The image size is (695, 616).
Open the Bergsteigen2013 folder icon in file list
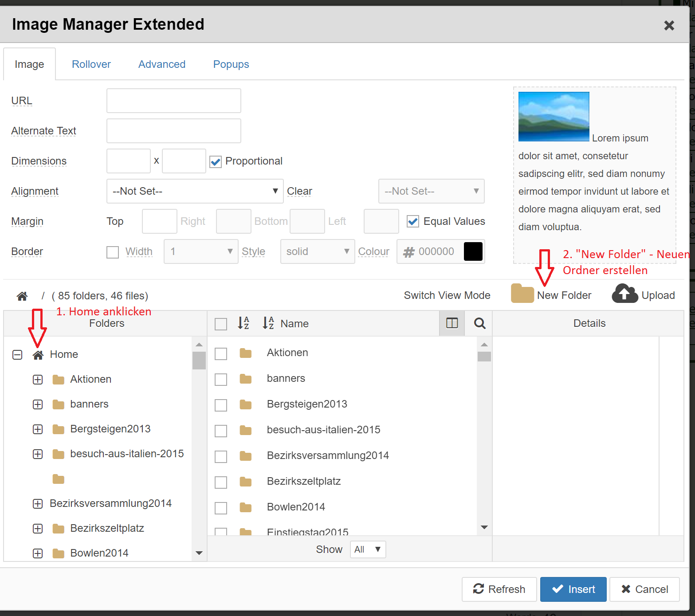(246, 404)
